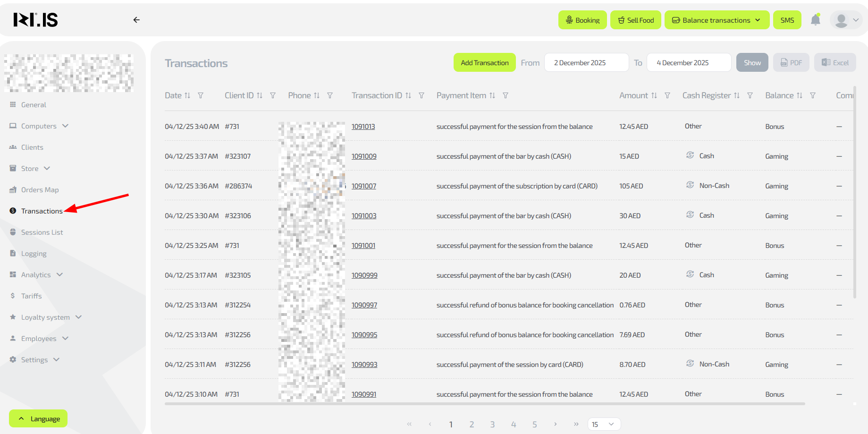Collapse sidebar with the back arrow

click(136, 20)
